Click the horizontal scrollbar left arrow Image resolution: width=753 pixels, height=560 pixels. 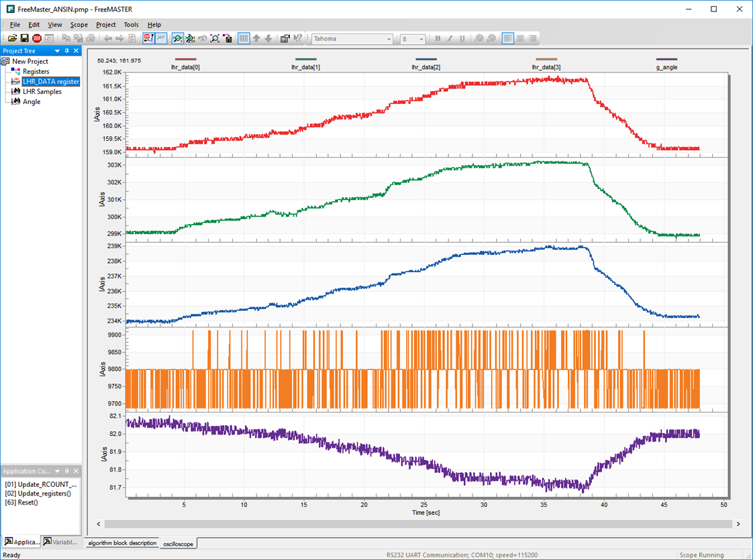(x=99, y=524)
